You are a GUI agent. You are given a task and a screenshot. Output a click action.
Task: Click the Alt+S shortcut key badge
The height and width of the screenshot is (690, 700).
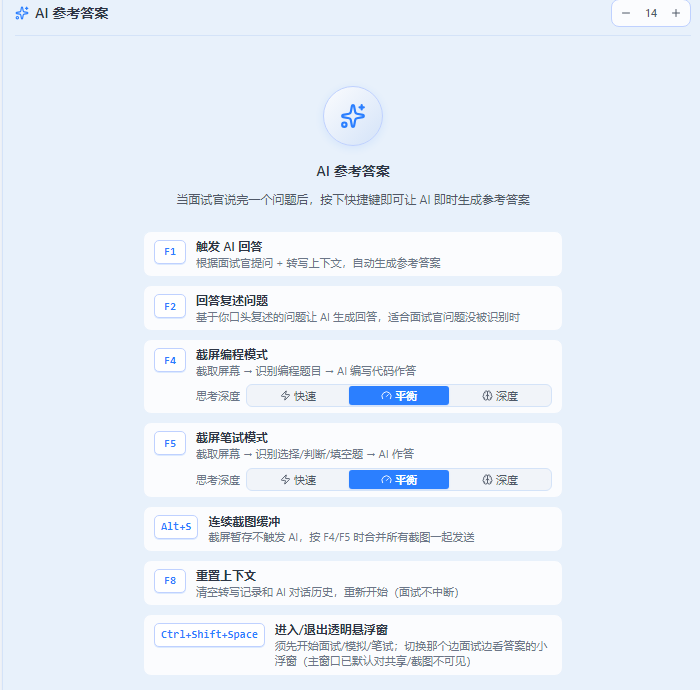point(176,527)
